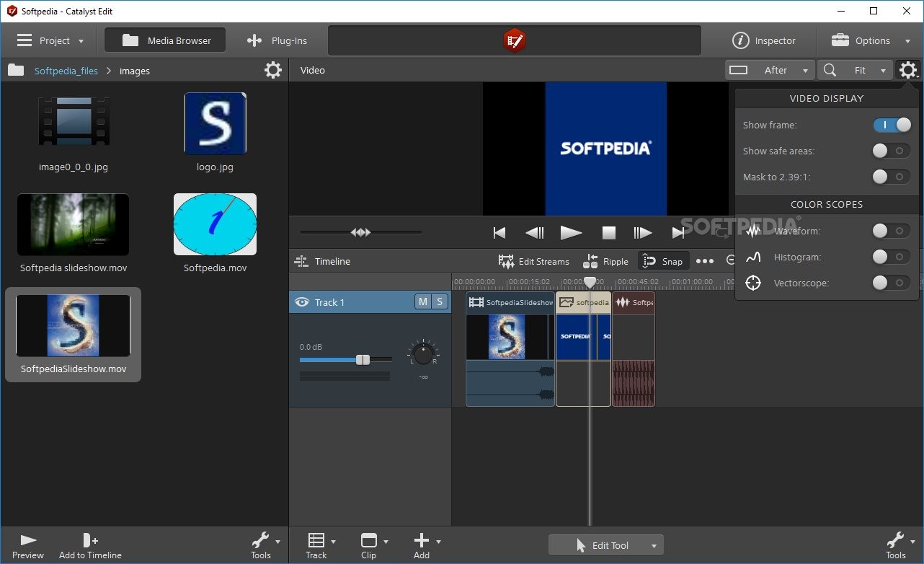This screenshot has width=924, height=564.
Task: Click the Waveform scope icon
Action: pyautogui.click(x=753, y=232)
